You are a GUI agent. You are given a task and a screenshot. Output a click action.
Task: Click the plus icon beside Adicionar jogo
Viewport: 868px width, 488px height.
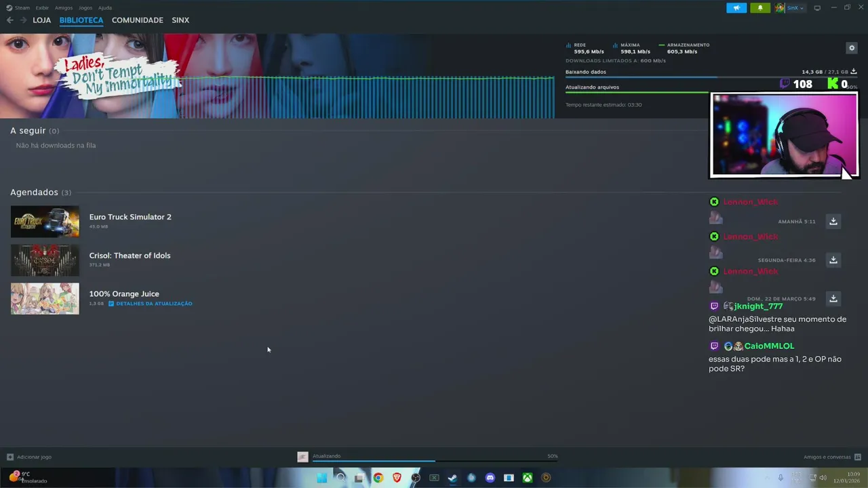10,457
